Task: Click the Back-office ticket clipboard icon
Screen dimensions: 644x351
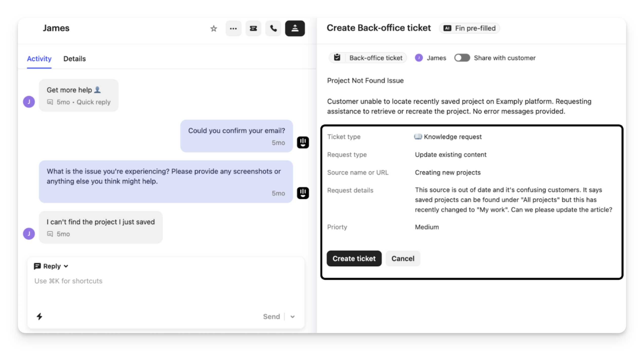Action: [337, 58]
